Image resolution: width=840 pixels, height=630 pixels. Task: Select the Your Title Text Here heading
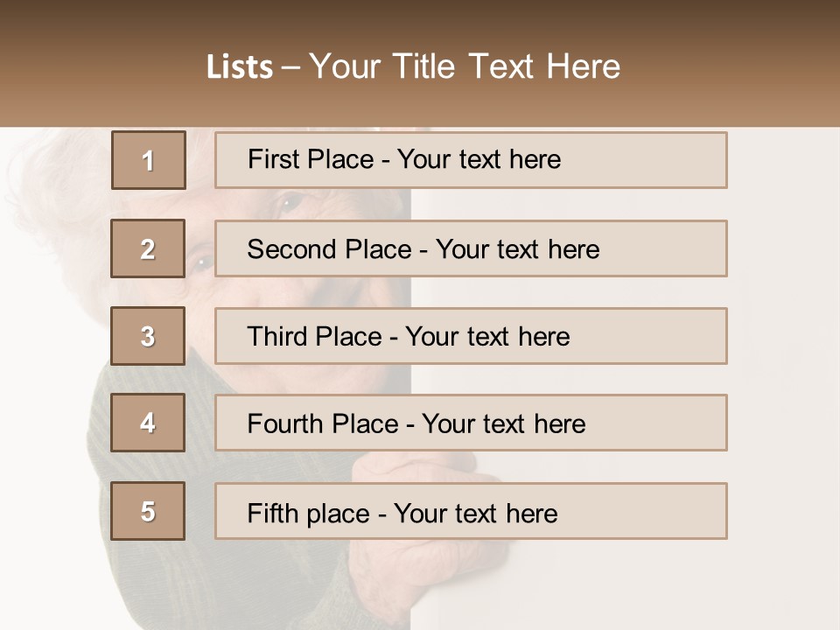click(465, 66)
